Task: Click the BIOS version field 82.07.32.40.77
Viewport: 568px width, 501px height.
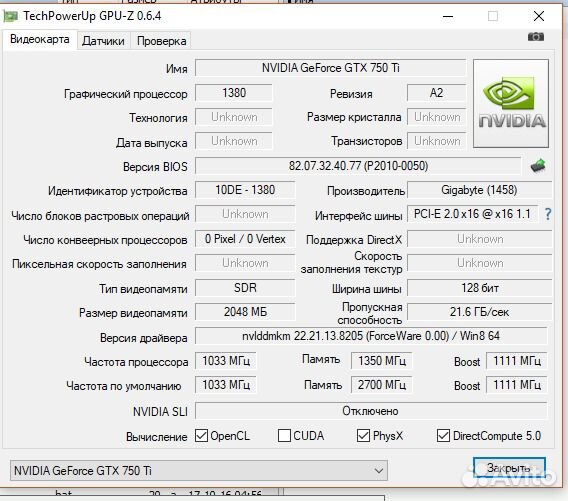Action: [358, 166]
